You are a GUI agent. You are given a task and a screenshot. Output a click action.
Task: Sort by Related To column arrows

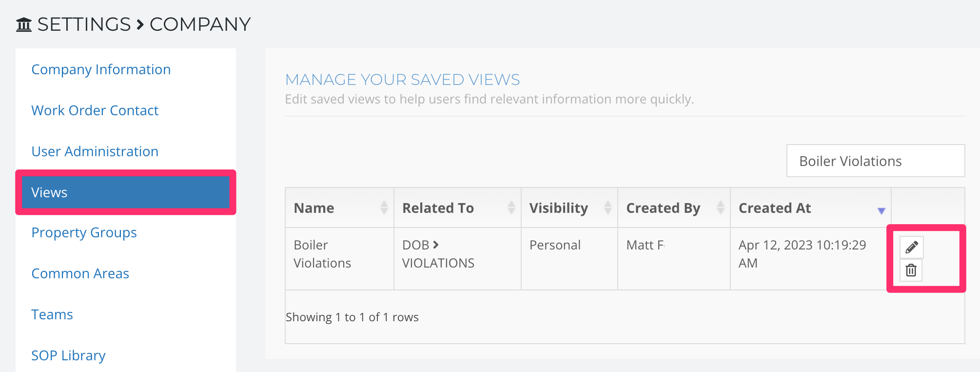coord(511,208)
